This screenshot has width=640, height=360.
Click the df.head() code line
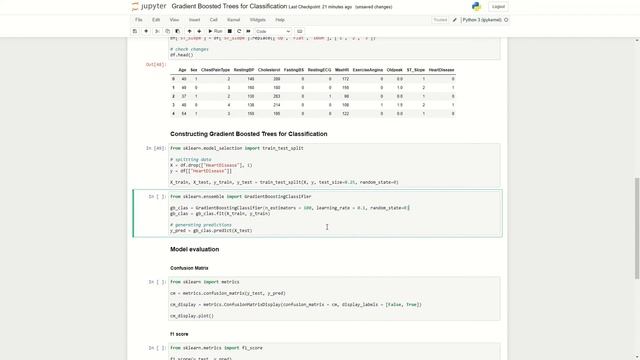[x=182, y=55]
